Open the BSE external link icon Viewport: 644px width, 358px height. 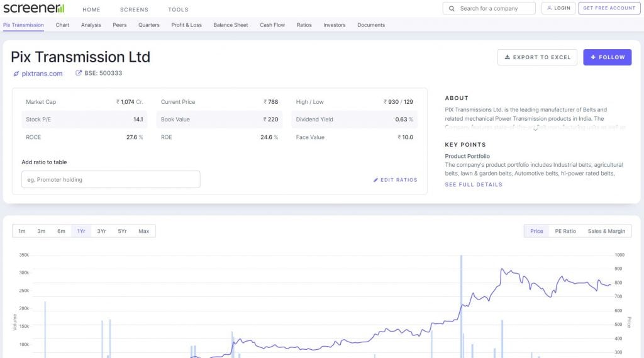tap(79, 73)
